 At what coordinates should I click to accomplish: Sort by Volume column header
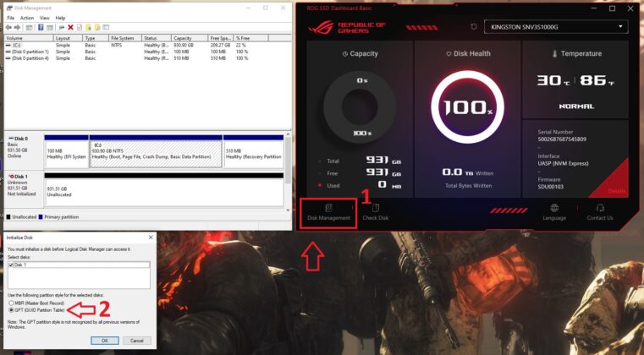[x=29, y=38]
